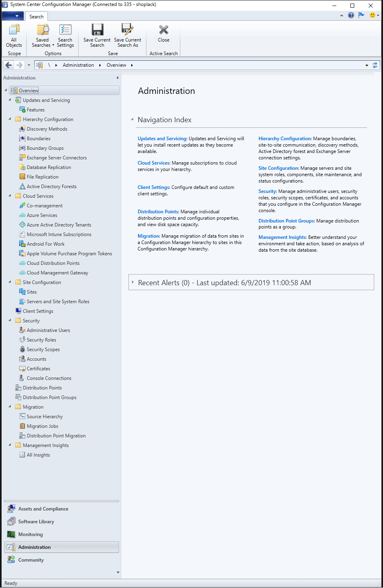Collapse Site Configuration tree node

[x=10, y=282]
